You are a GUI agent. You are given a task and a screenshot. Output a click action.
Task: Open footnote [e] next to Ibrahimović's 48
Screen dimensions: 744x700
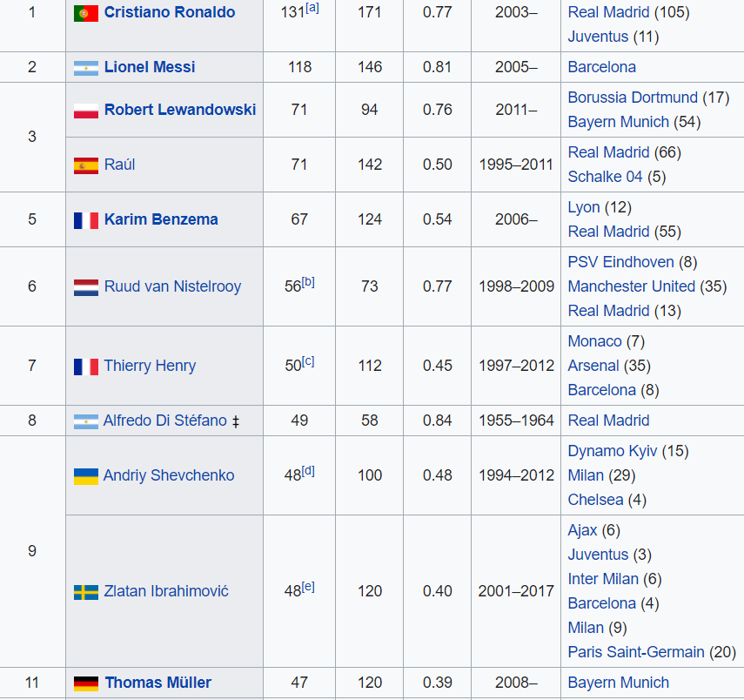[x=308, y=587]
